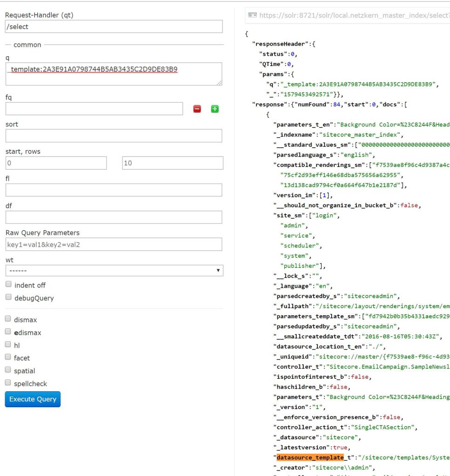Enable the dismax checkbox
This screenshot has width=450, height=476.
click(x=8, y=319)
